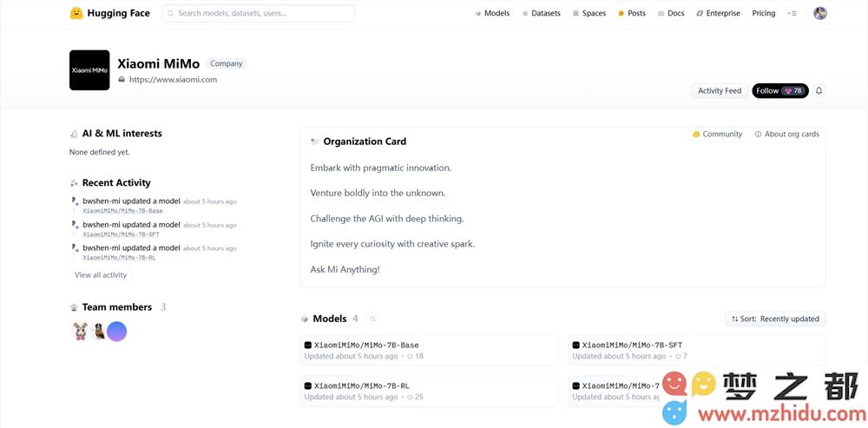Viewport: 868px width, 428px height.
Task: Click the heart icon on MiMo-7B-RL
Action: pos(411,398)
